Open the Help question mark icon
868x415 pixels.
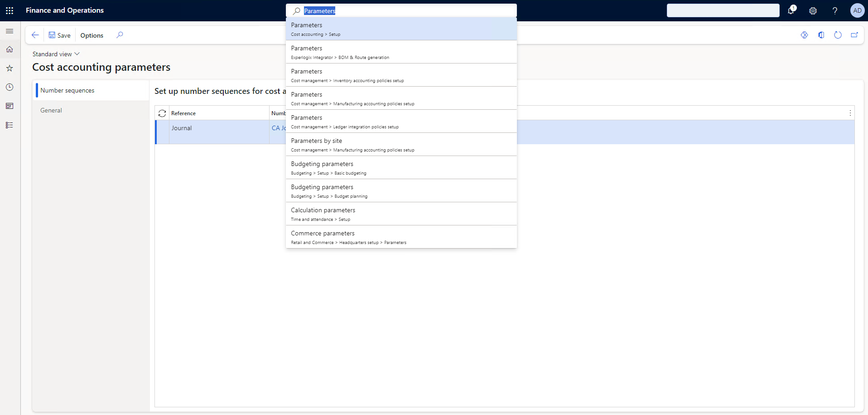[x=835, y=11]
